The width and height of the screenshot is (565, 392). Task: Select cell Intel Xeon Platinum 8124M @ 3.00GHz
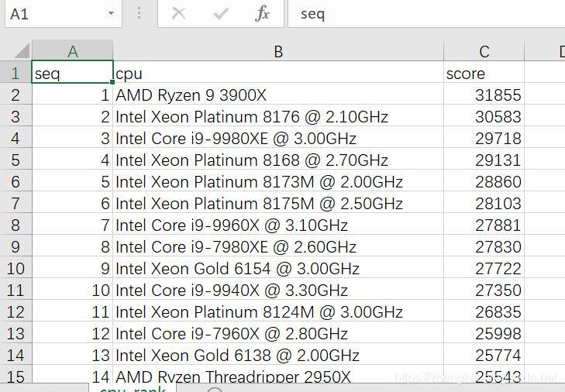[278, 311]
